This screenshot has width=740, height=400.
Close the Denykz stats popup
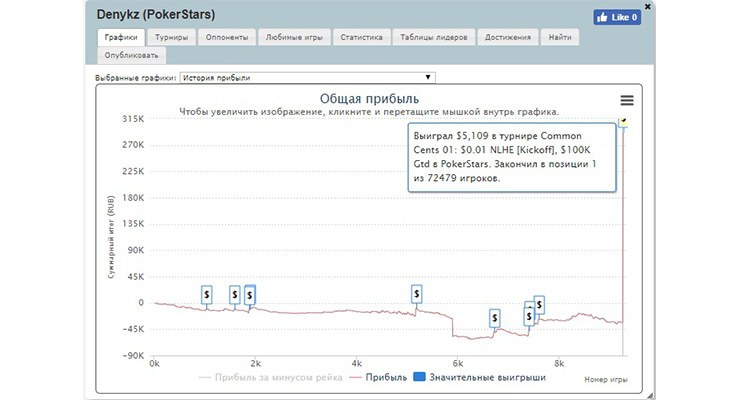pos(648,6)
